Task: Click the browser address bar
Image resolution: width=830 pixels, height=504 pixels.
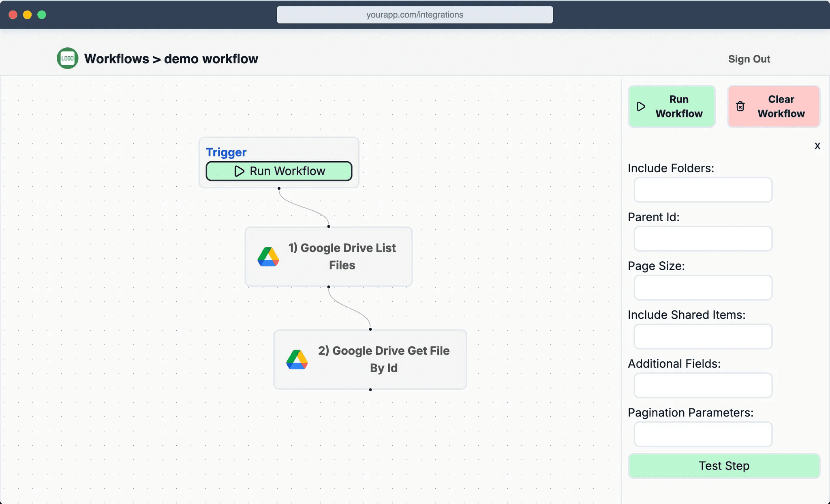Action: pyautogui.click(x=415, y=15)
